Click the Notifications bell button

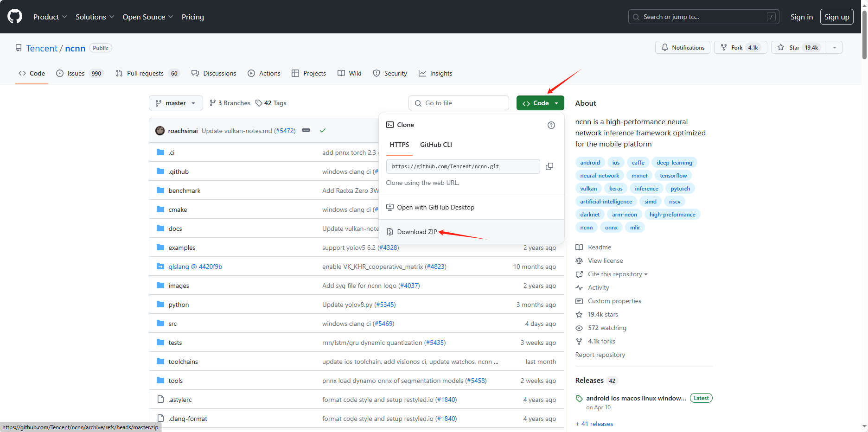click(x=683, y=47)
